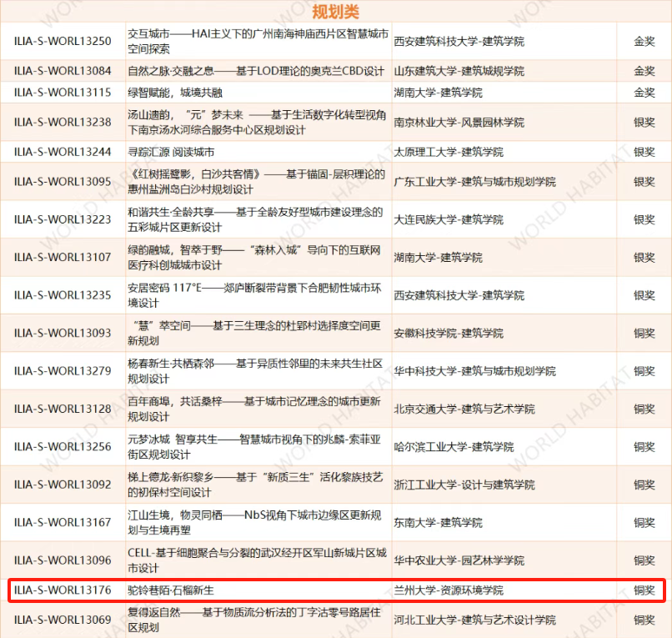Select entry ID ILIA-S-WORL13256
Viewport: 672px width, 638px height.
(63, 447)
